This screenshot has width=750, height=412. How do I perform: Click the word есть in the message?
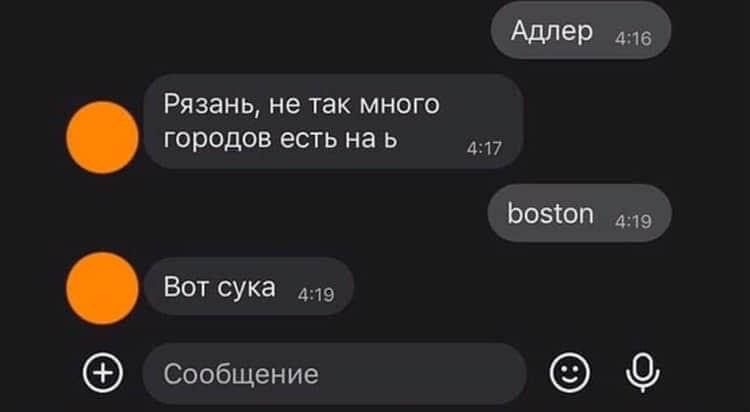tap(308, 140)
